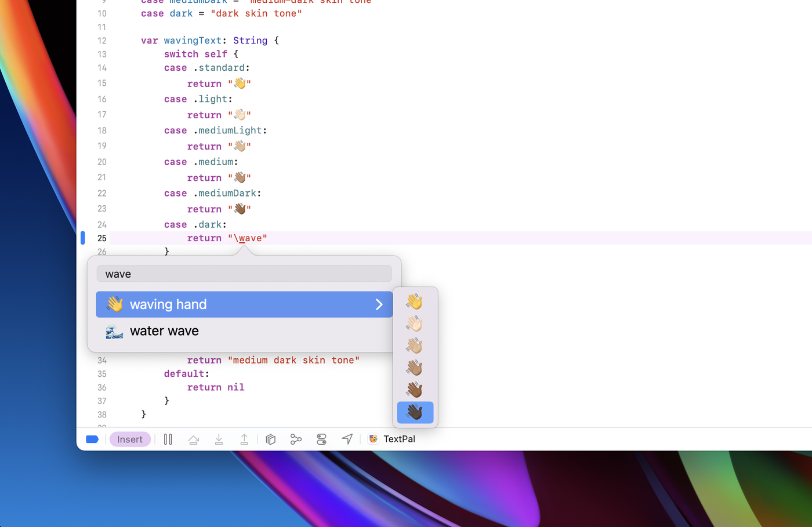The image size is (812, 527).
Task: Pick the default yellow waving hand
Action: pos(415,301)
